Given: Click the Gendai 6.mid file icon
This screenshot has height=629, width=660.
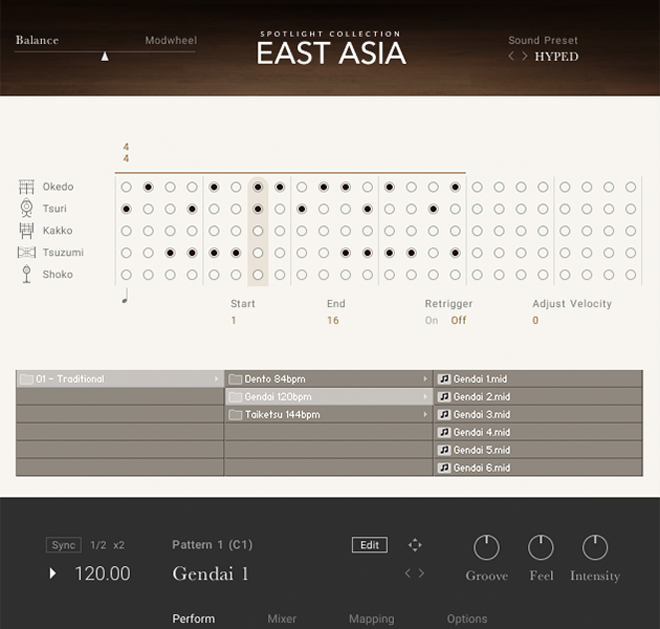Looking at the screenshot, I should coord(444,468).
